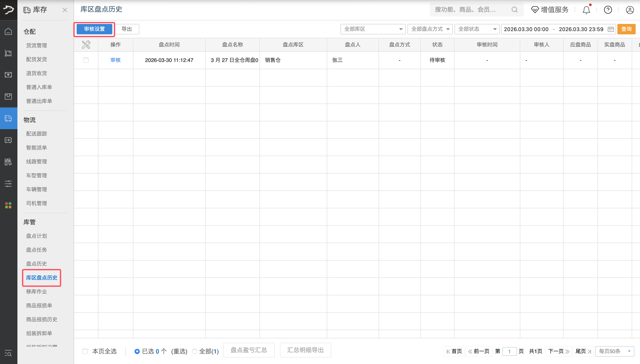The height and width of the screenshot is (364, 640).
Task: Click the search magnifier icon
Action: [x=514, y=10]
